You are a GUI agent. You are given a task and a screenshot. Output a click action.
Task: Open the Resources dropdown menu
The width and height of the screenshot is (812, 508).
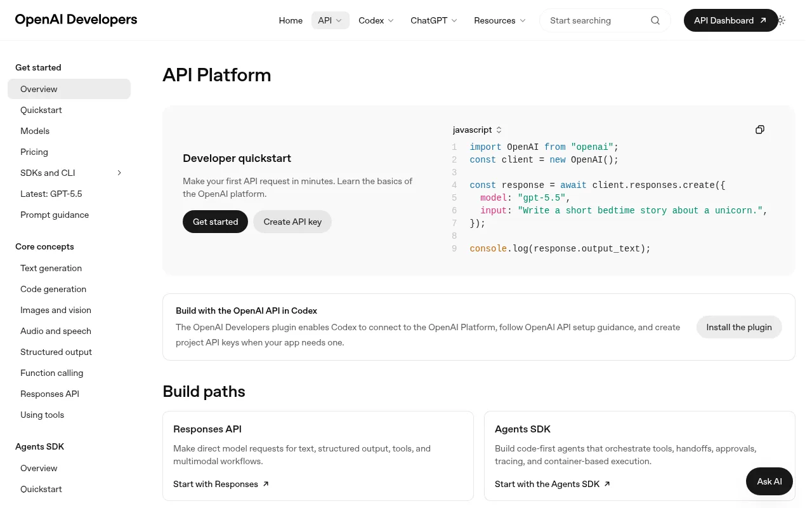tap(500, 20)
